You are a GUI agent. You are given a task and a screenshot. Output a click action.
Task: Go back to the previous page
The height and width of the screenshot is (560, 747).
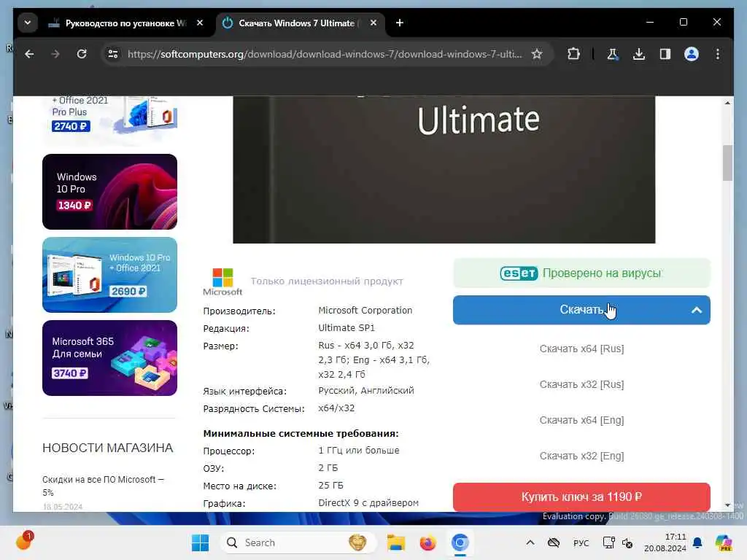(x=29, y=54)
